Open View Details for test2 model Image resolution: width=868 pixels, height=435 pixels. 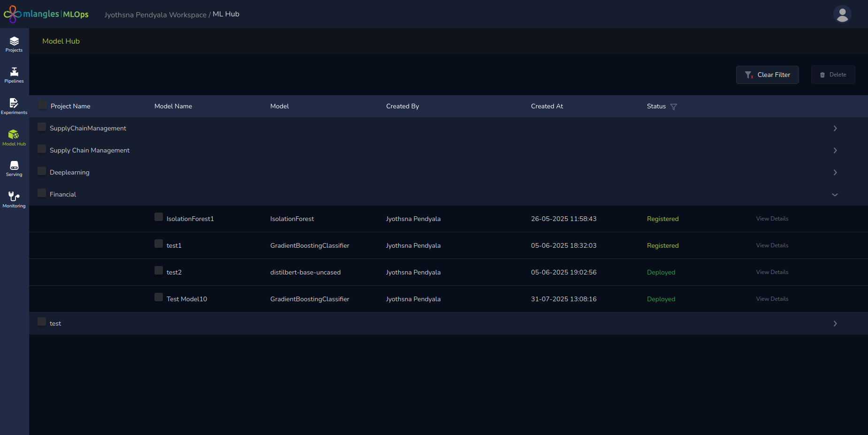point(772,272)
